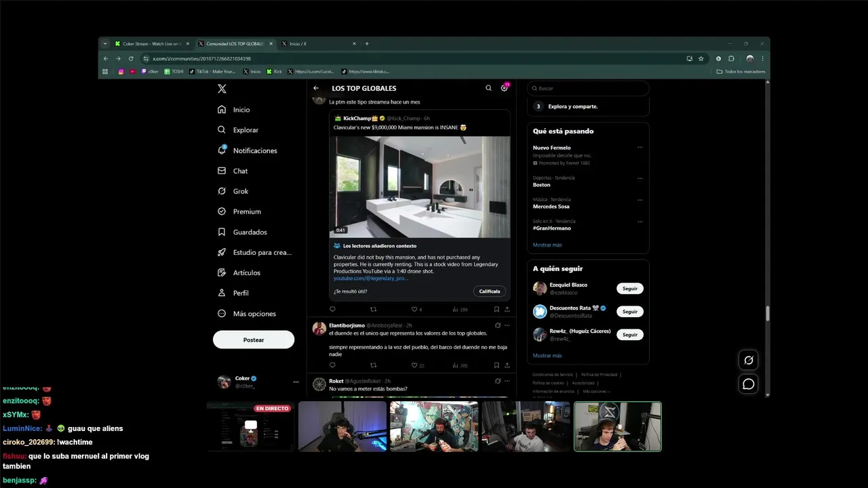Open the more menu on Elantiborjismo's post
Viewport: 868px width, 488px height.
click(507, 325)
